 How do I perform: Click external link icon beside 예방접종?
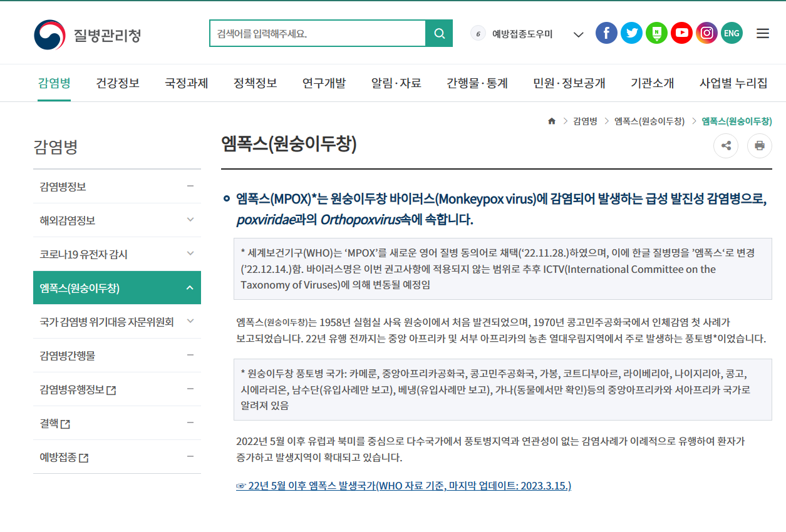point(83,458)
